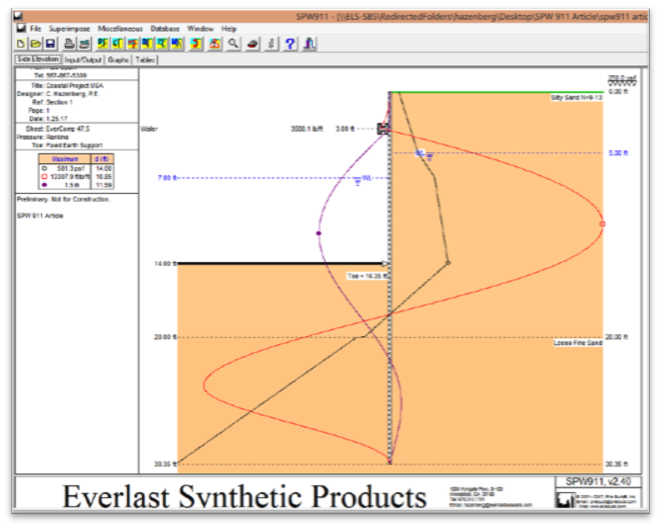The height and width of the screenshot is (528, 661).
Task: Click the 'SPW 911 Article' note text
Action: pyautogui.click(x=40, y=216)
